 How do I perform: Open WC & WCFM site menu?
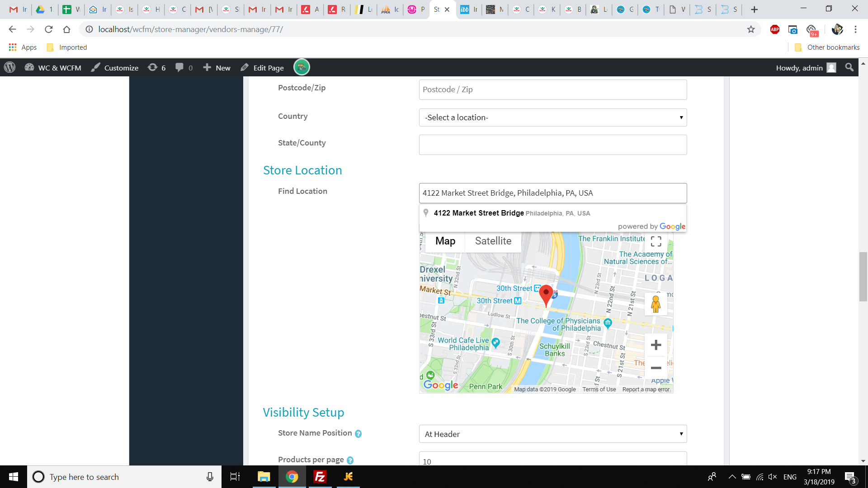pyautogui.click(x=53, y=68)
